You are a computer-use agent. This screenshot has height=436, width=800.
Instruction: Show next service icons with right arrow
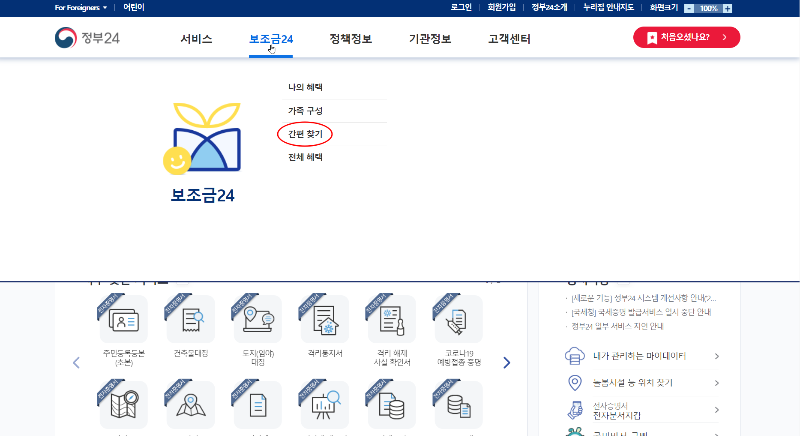(x=507, y=363)
